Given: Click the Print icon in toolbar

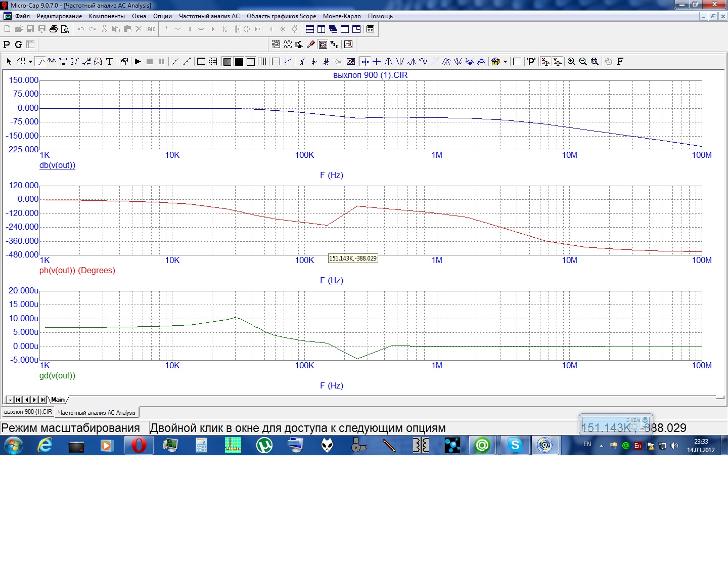Looking at the screenshot, I should pyautogui.click(x=54, y=29).
